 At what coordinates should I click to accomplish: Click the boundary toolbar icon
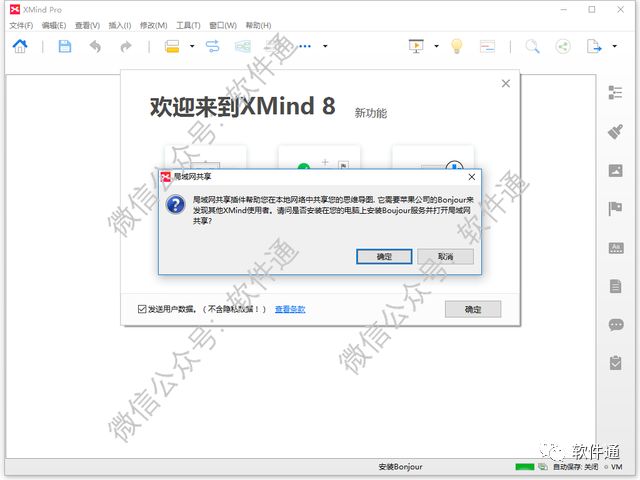(x=243, y=46)
